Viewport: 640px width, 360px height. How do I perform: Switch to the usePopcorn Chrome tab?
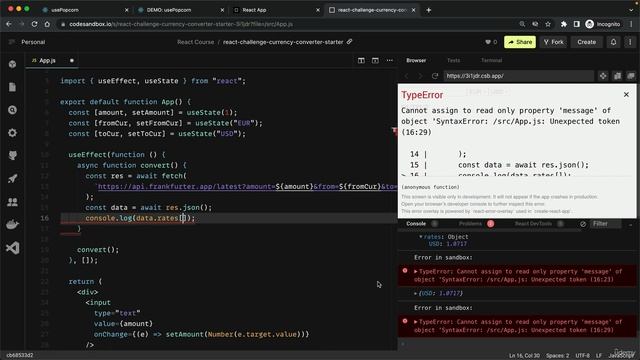[x=84, y=10]
